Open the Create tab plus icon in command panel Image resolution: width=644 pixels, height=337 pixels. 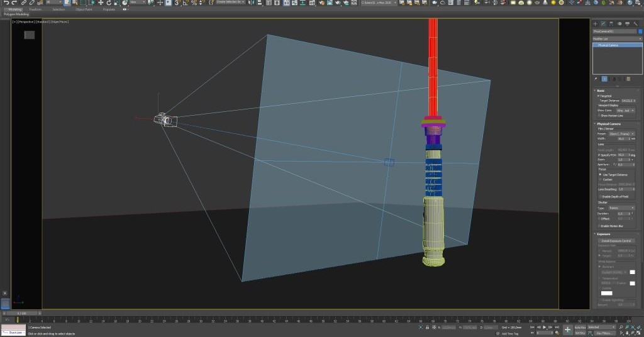coord(595,24)
